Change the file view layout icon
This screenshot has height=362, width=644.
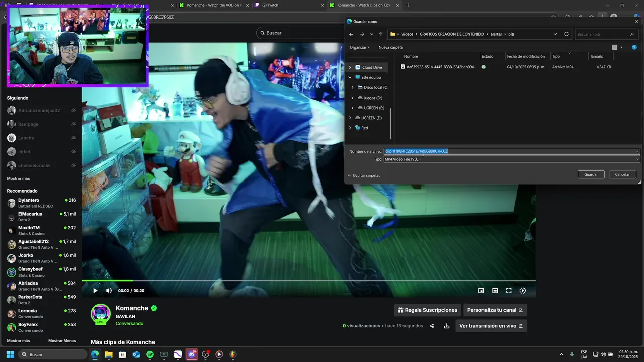coord(614,47)
